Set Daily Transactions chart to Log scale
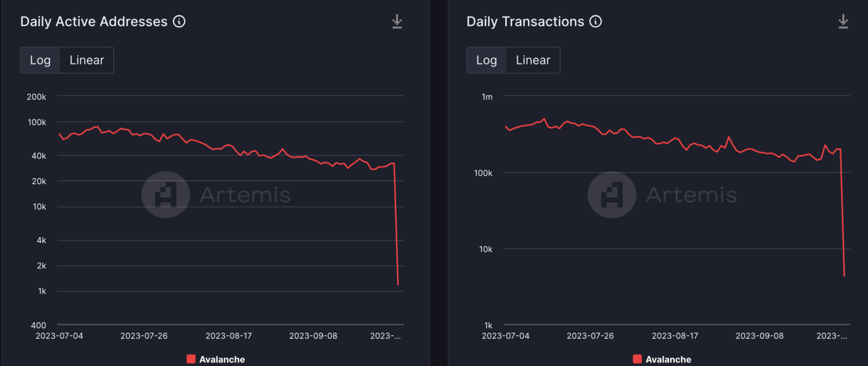The height and width of the screenshot is (366, 868). (x=487, y=61)
